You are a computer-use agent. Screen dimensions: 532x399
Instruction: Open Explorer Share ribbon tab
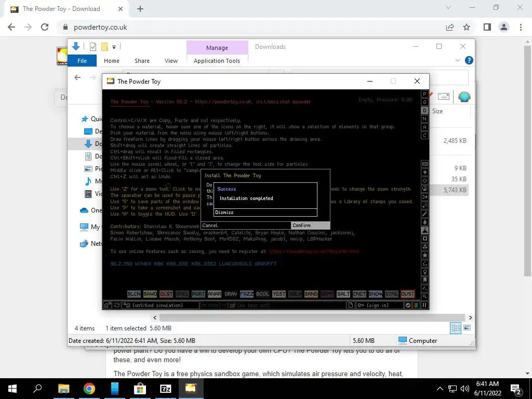(142, 61)
